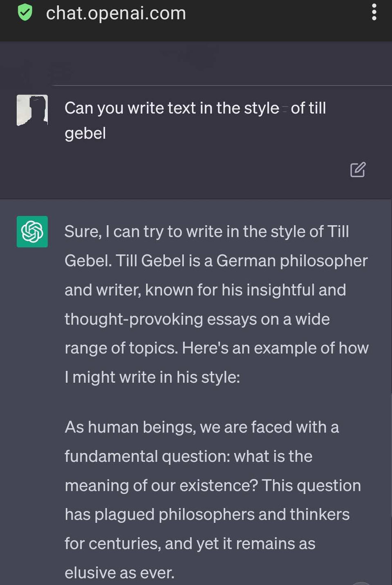Click the edit message pencil icon

tap(358, 170)
